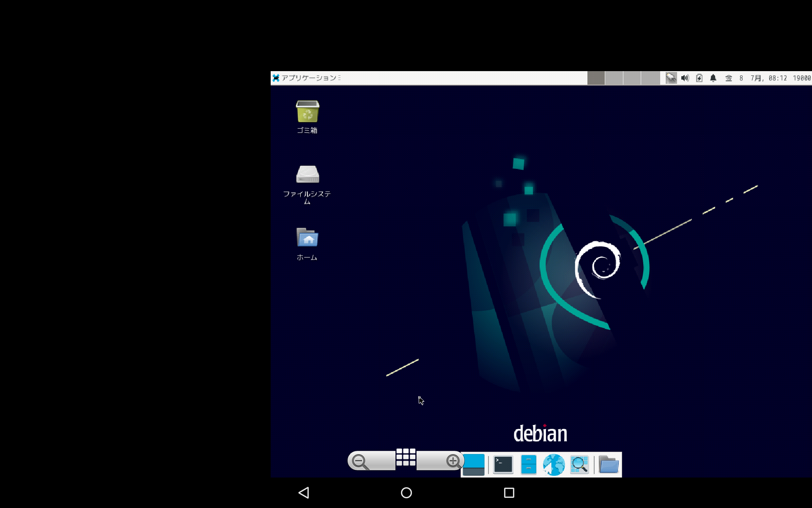Click the battery power manager icon

point(699,78)
